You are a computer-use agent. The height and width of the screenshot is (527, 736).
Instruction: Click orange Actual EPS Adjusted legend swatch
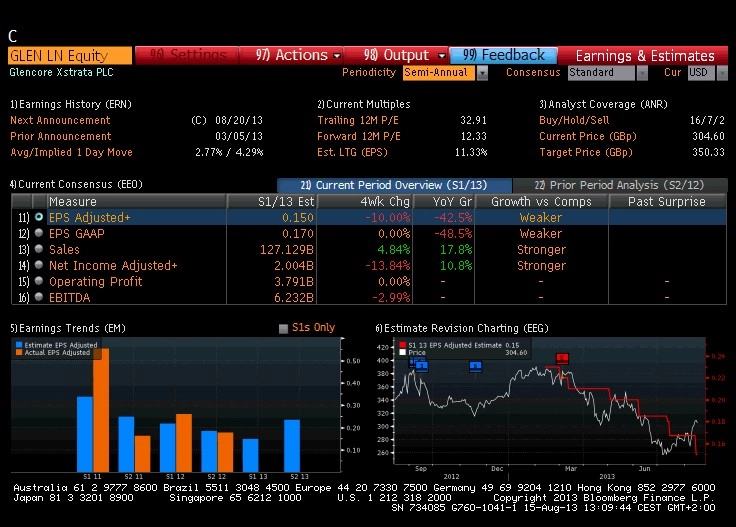19,352
